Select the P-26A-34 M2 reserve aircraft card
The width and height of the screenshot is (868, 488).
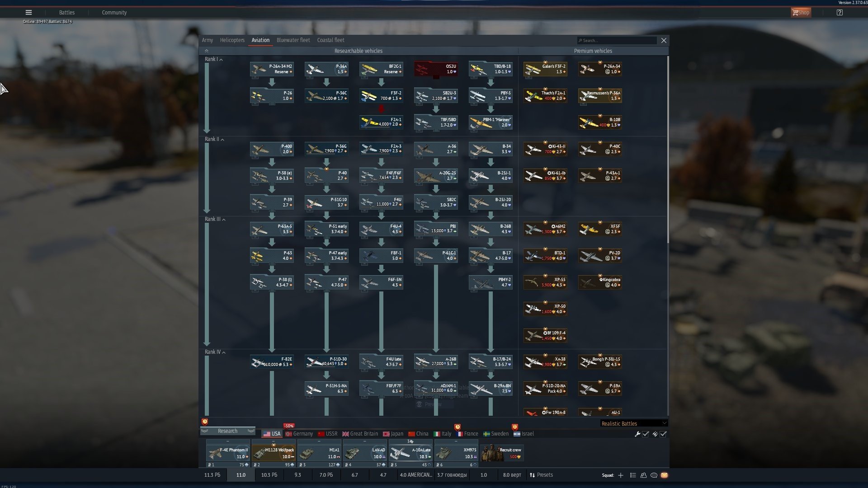tap(272, 69)
